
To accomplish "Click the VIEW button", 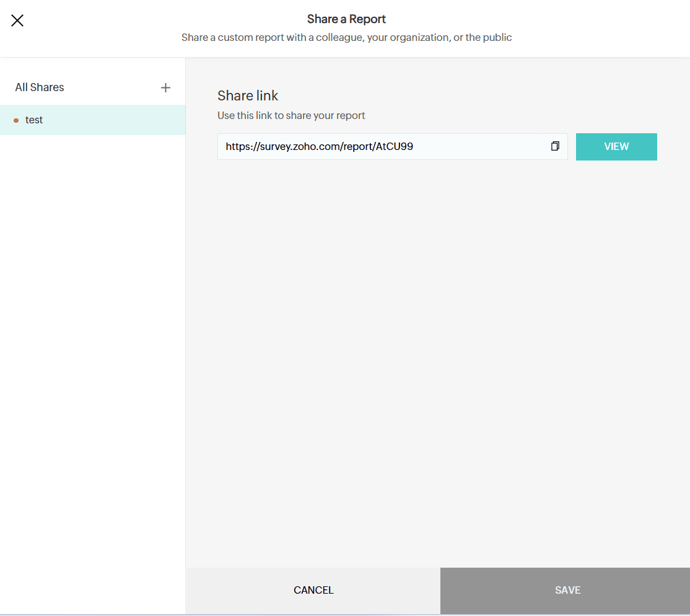I will [616, 147].
